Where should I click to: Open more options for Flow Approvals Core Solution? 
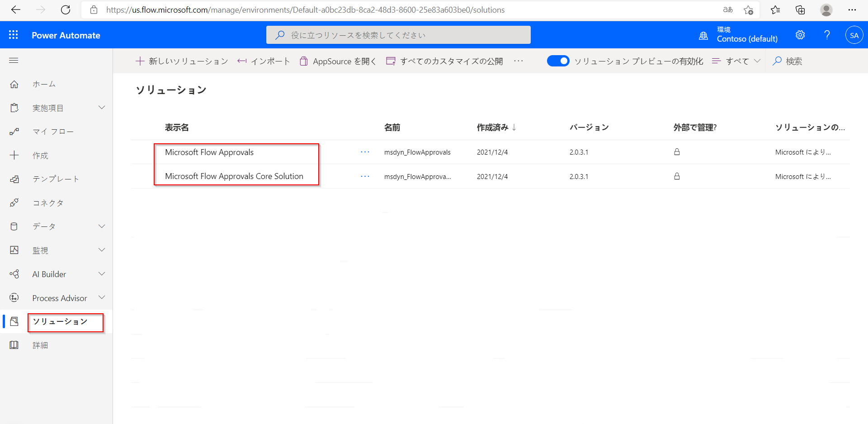[x=365, y=176]
